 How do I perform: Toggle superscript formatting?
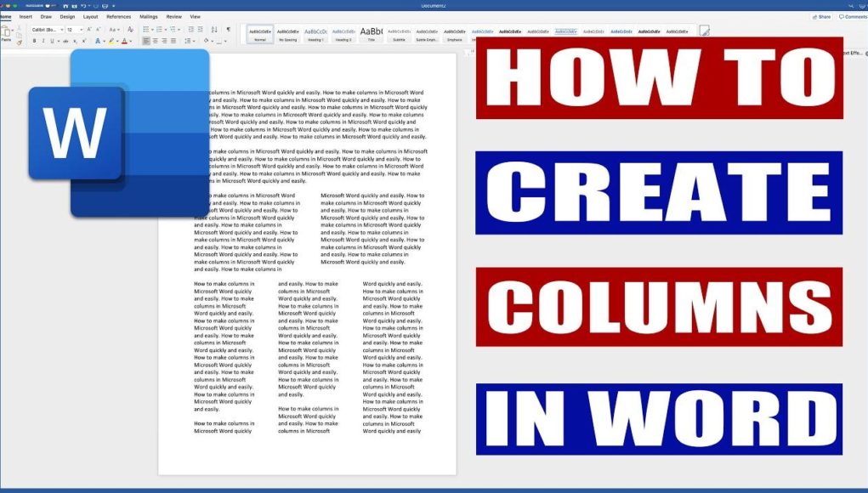(83, 41)
